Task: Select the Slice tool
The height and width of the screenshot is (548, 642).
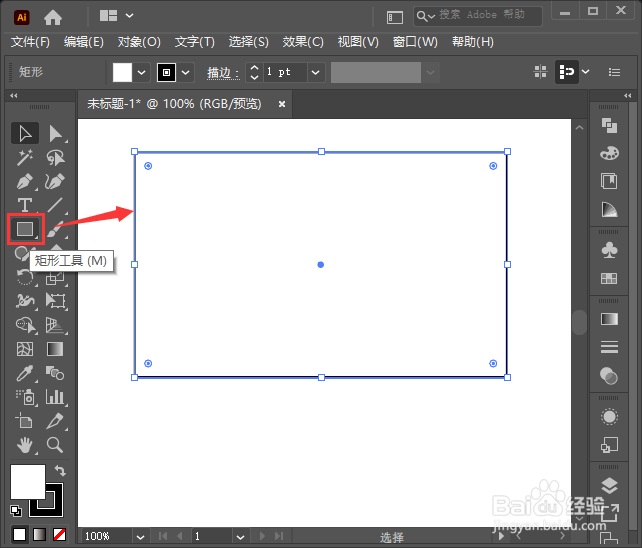Action: tap(55, 421)
